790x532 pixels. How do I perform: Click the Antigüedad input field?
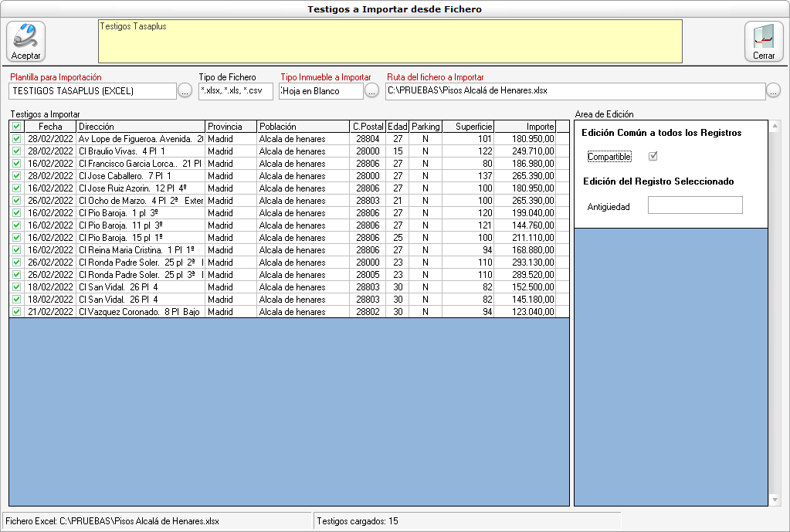click(x=694, y=205)
